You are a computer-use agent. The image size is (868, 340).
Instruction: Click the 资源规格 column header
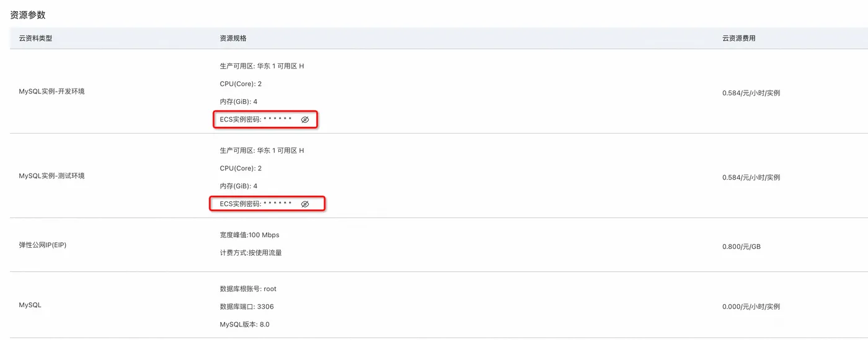pyautogui.click(x=233, y=38)
